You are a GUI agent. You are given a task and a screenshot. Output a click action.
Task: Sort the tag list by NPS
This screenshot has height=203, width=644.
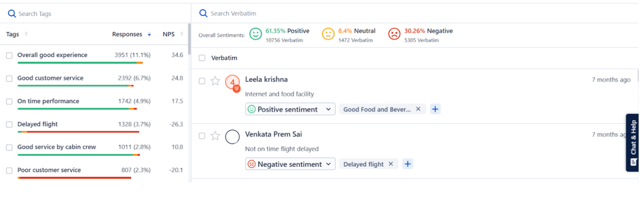(182, 34)
